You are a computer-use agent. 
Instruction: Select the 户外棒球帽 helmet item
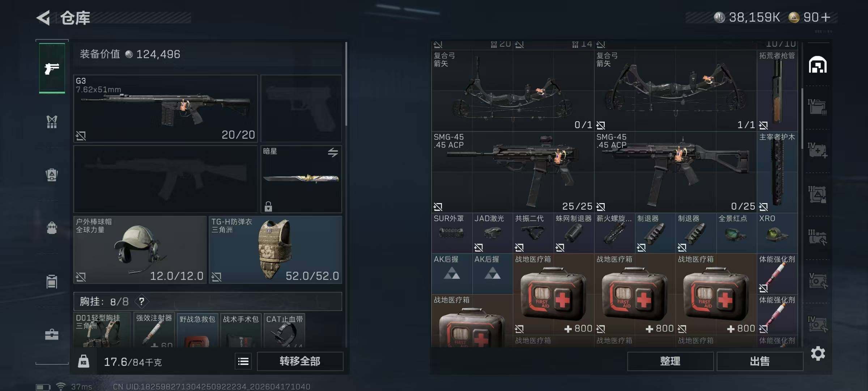click(140, 250)
